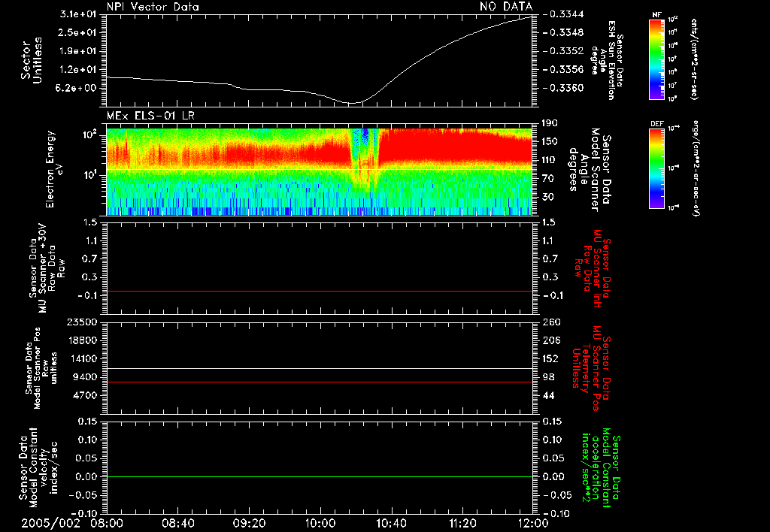Click the MU Scanner +30V Raw Data label
Screen dimensions: 770x532
47,268
